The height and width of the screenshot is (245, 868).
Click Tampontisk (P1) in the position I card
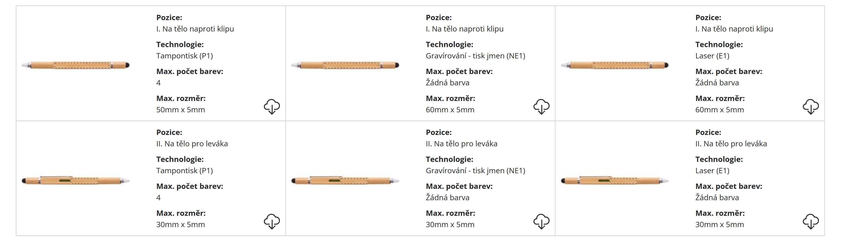185,56
